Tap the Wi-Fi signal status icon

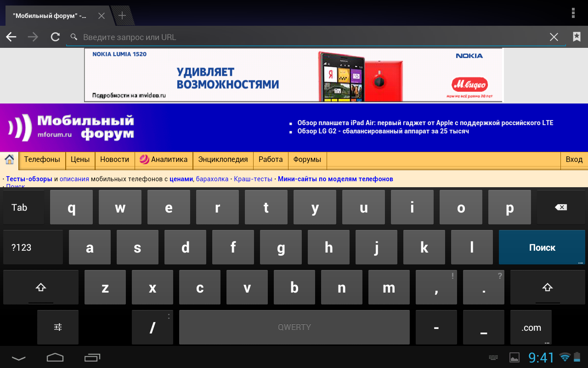click(565, 357)
